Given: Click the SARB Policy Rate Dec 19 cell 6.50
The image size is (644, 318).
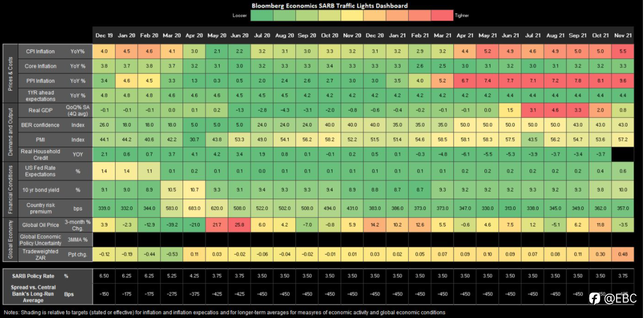Looking at the screenshot, I should coord(104,275).
